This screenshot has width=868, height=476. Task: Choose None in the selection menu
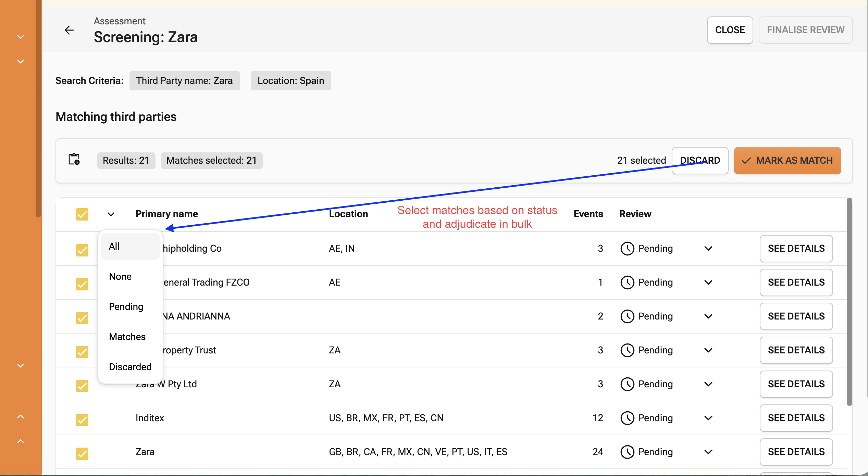tap(130, 277)
